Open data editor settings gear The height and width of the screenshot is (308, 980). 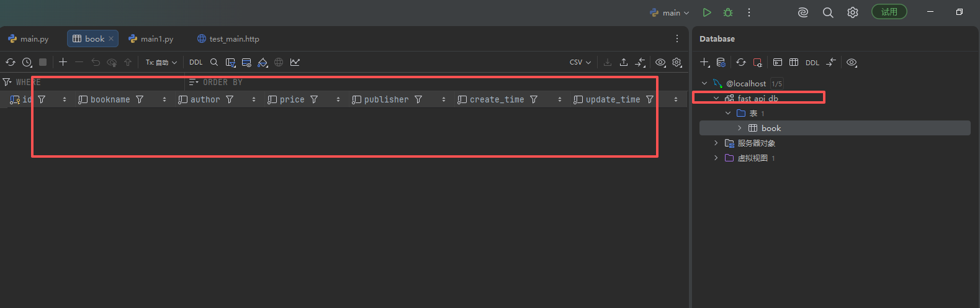tap(677, 62)
